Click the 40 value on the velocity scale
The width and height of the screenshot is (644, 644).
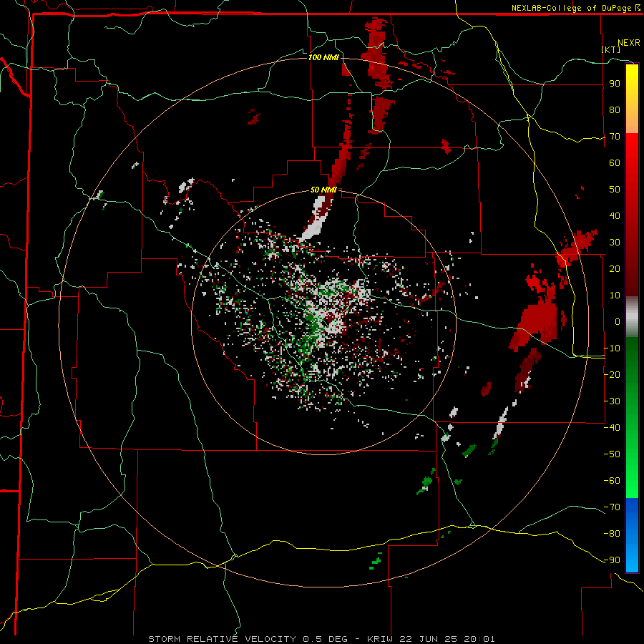(615, 215)
